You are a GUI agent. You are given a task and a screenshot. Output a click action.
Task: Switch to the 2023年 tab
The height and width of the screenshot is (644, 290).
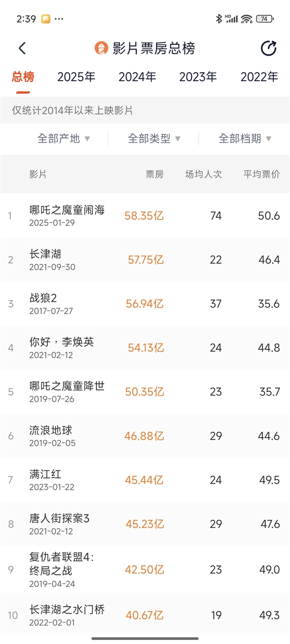pyautogui.click(x=198, y=76)
